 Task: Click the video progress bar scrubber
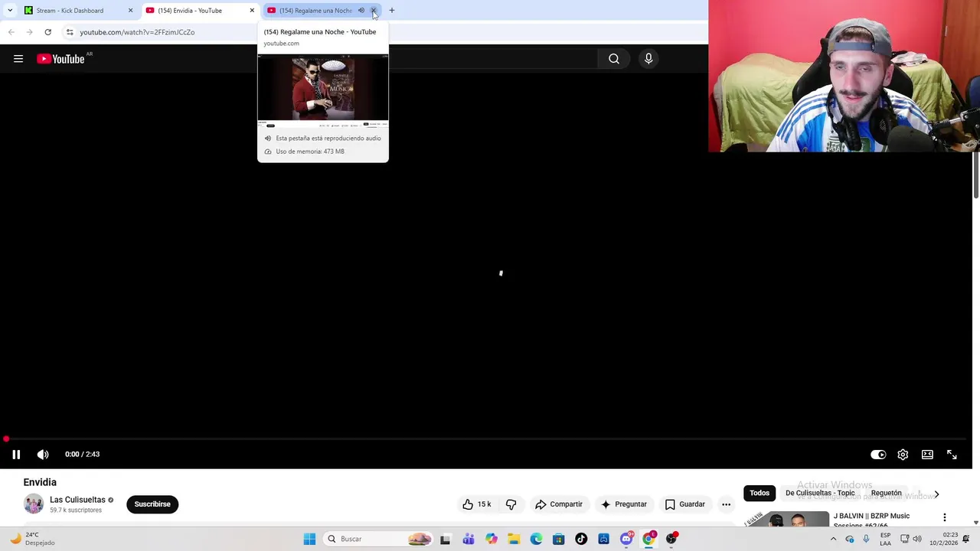tap(6, 439)
